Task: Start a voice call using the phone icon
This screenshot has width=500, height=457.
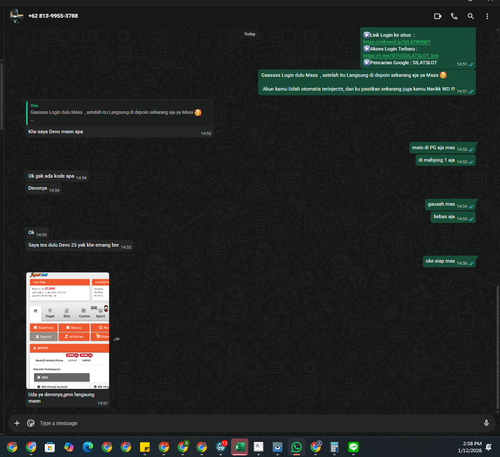Action: click(x=454, y=16)
